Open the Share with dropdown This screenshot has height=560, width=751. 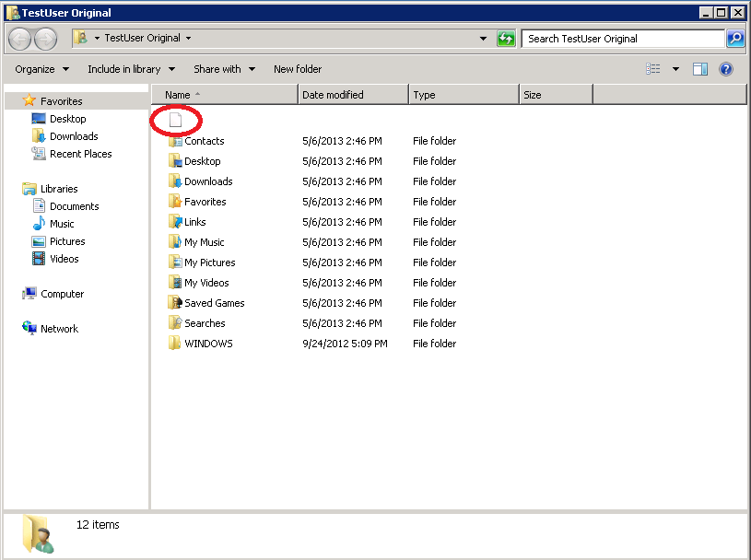click(x=224, y=69)
